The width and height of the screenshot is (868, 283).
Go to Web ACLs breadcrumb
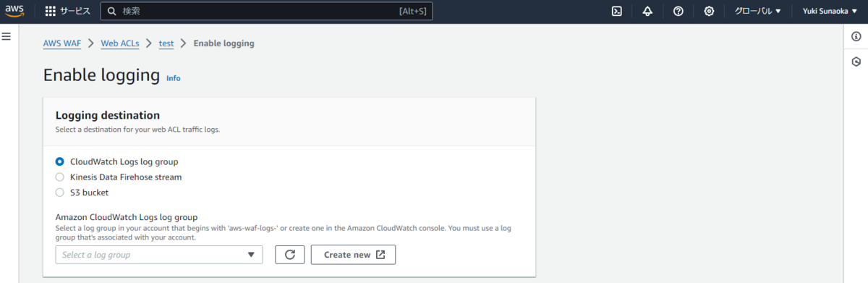tap(119, 43)
